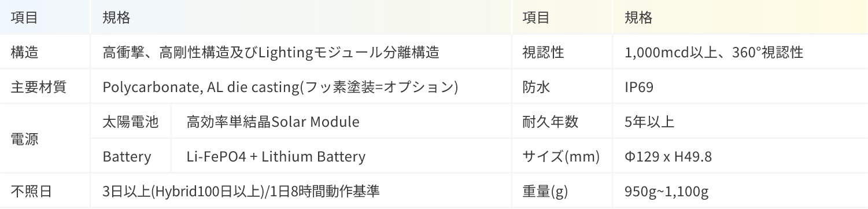This screenshot has height=209, width=868.
Task: Click the Polycarbonate, AL die casting cell
Action: pos(301,87)
